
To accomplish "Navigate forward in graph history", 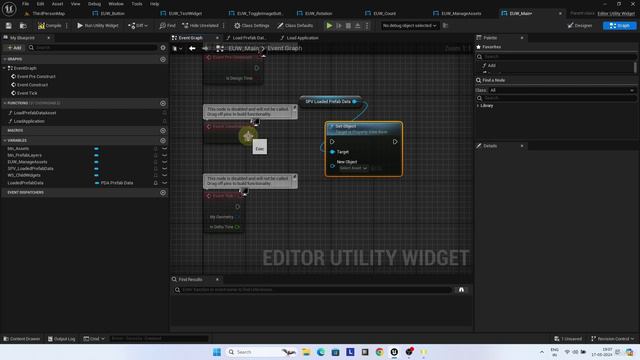I will click(x=205, y=49).
